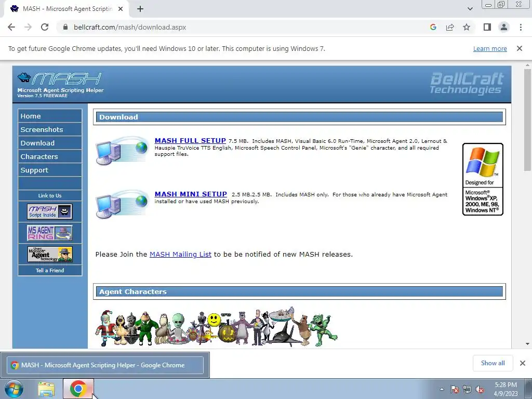532x399 pixels.
Task: Click the muted volume tray icon
Action: tap(480, 389)
